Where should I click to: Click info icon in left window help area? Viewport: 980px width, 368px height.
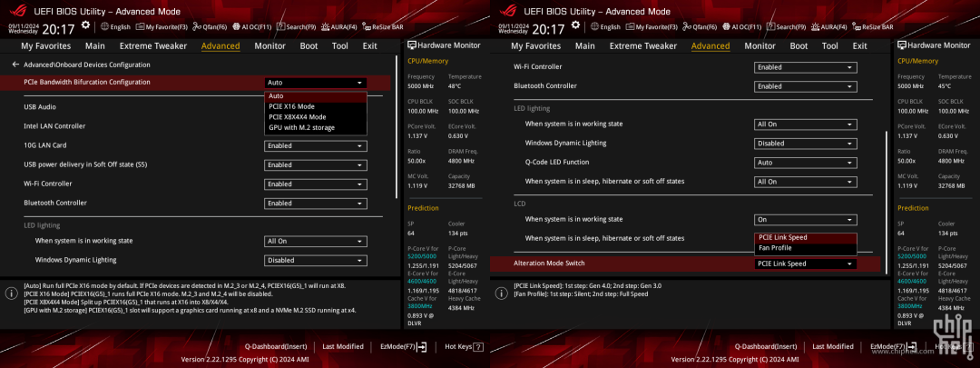tap(10, 293)
